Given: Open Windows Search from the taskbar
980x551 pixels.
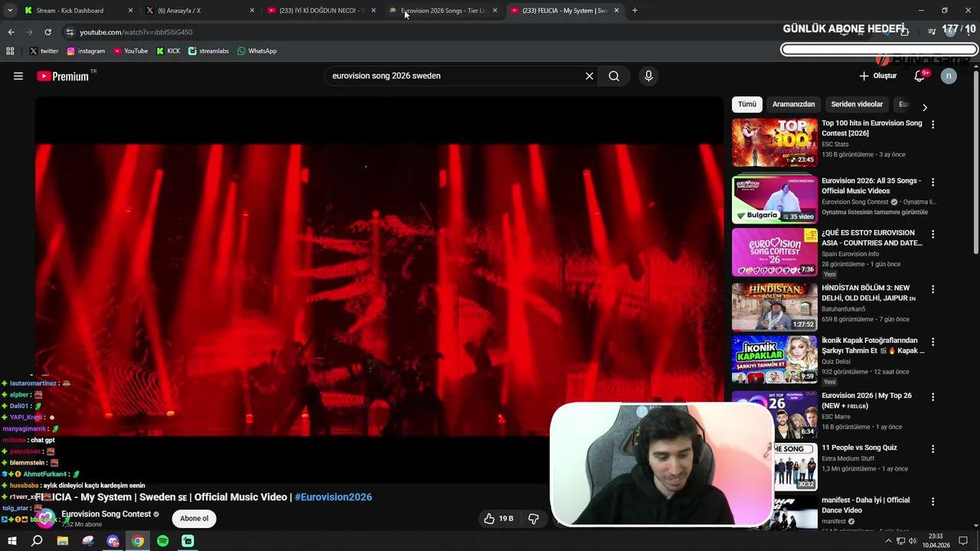Looking at the screenshot, I should 37,541.
